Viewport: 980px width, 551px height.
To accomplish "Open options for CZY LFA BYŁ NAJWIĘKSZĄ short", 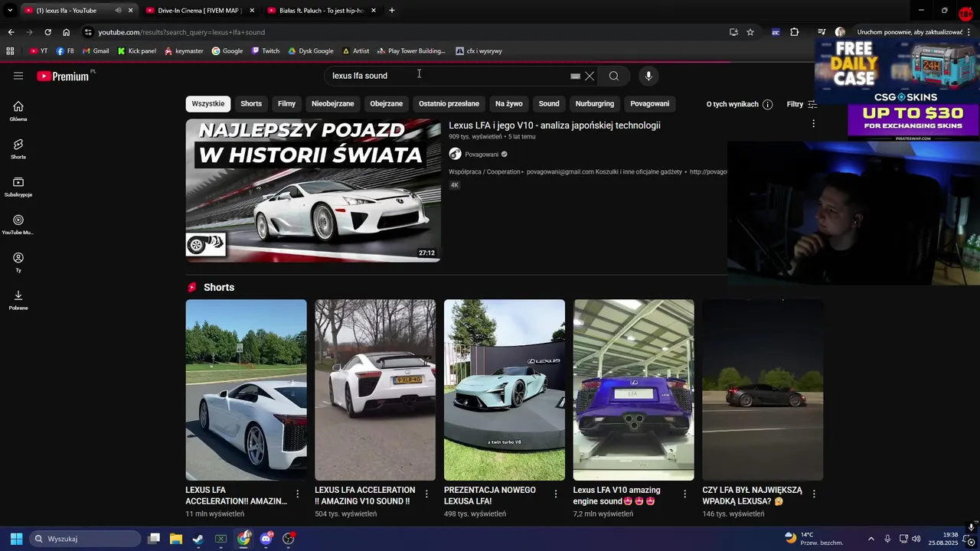I will (x=814, y=494).
